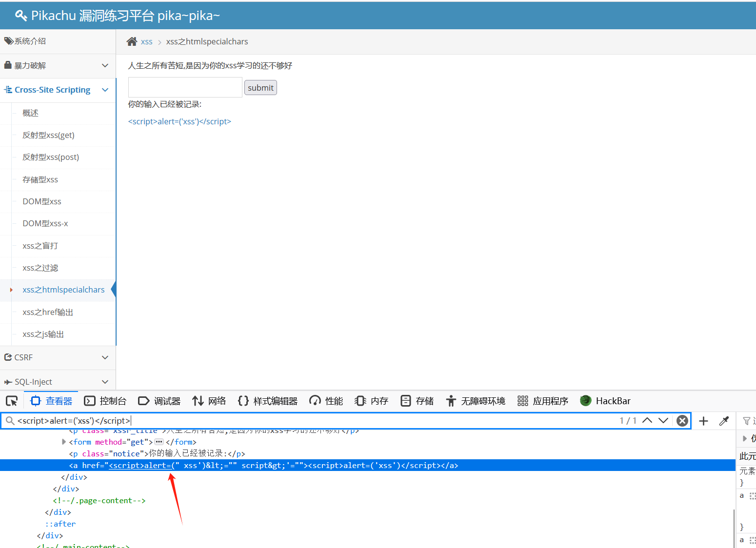
Task: Open 存储型xss page
Action: [40, 179]
